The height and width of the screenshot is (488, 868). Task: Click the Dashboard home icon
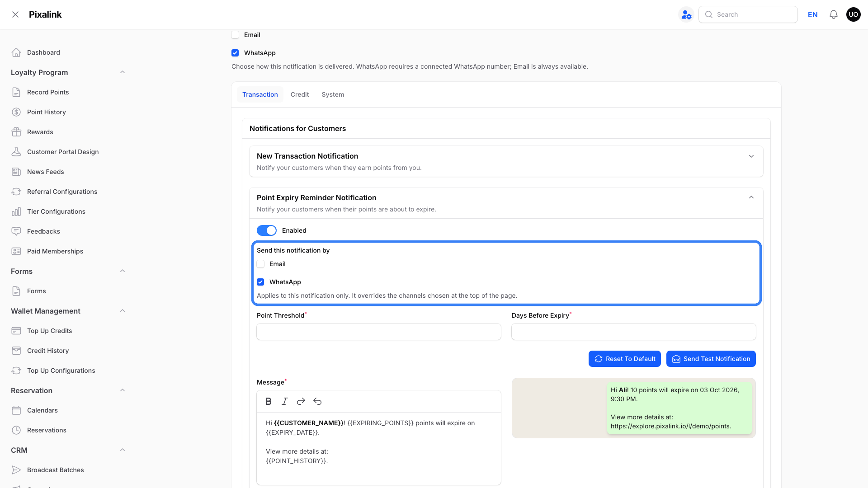(x=16, y=52)
